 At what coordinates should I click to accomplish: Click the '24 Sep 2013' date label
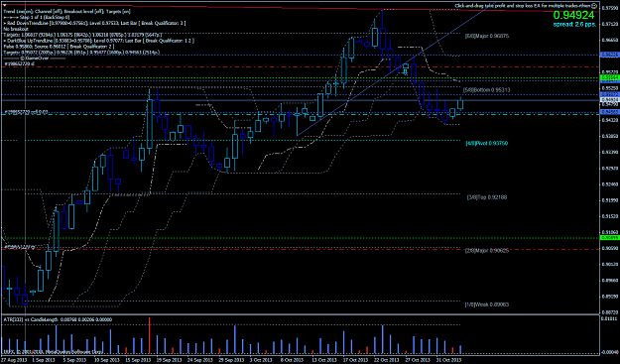coord(200,360)
